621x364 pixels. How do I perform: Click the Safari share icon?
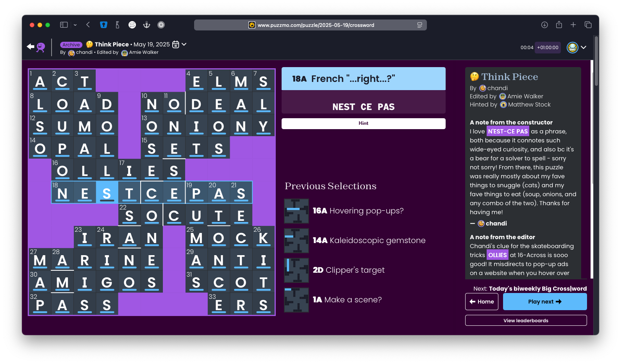[559, 25]
